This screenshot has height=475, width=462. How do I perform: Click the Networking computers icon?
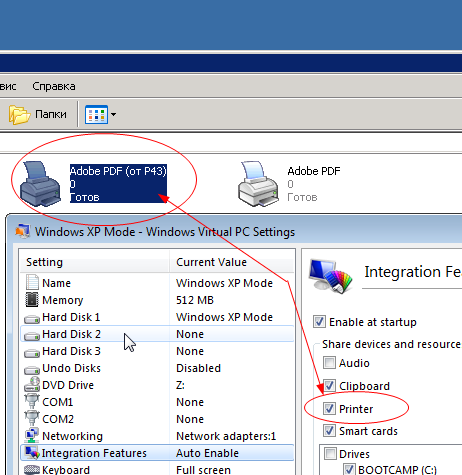click(32, 435)
